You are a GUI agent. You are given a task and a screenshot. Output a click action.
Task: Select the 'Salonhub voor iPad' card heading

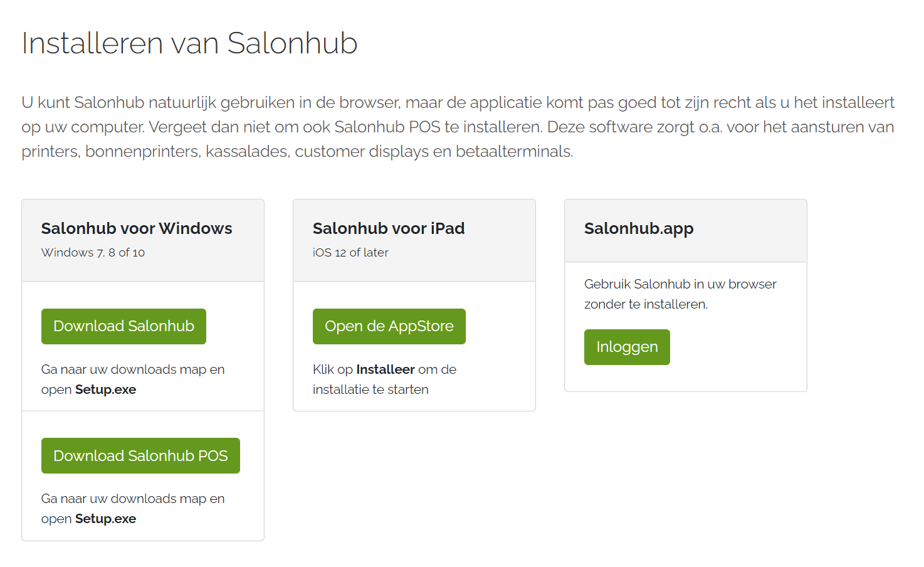click(389, 228)
